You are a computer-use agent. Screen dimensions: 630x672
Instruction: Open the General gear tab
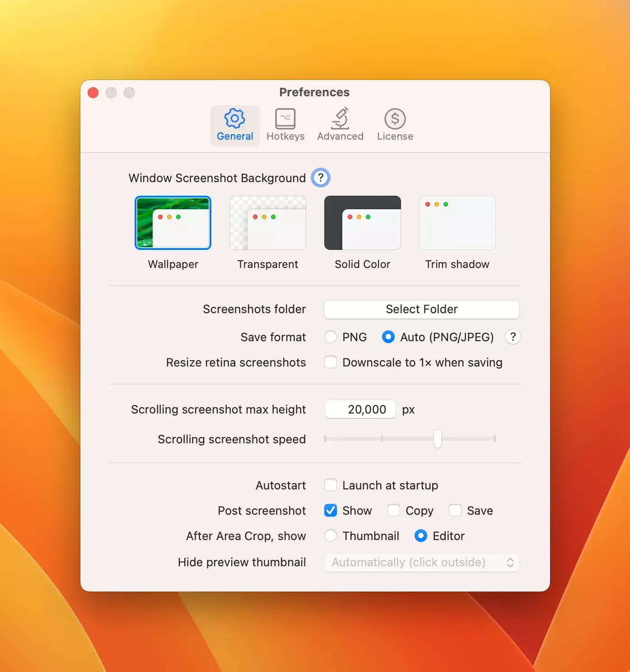[235, 125]
